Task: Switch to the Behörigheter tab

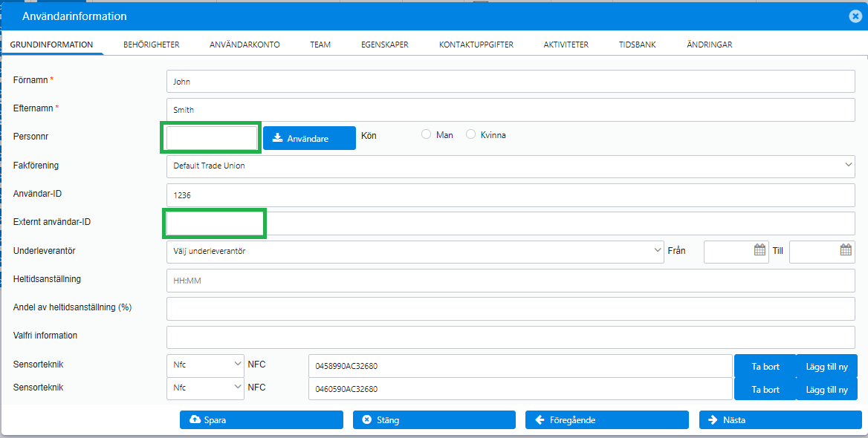Action: (151, 45)
